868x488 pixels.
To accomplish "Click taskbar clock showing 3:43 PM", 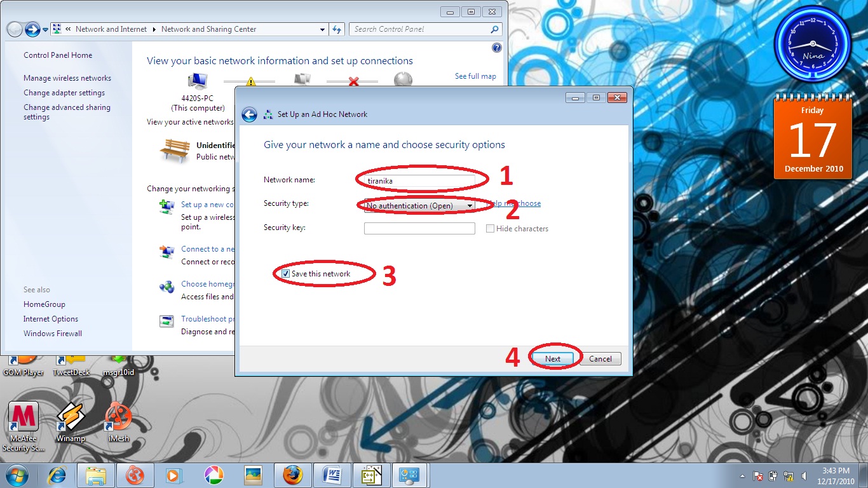I will coord(835,475).
